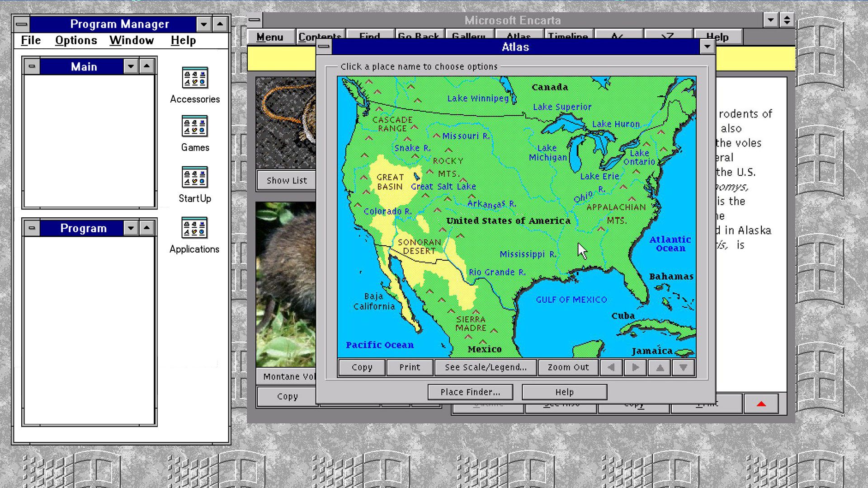Click the Atlas panel dropdown arrow
Screen dimensions: 868x488
click(x=707, y=47)
